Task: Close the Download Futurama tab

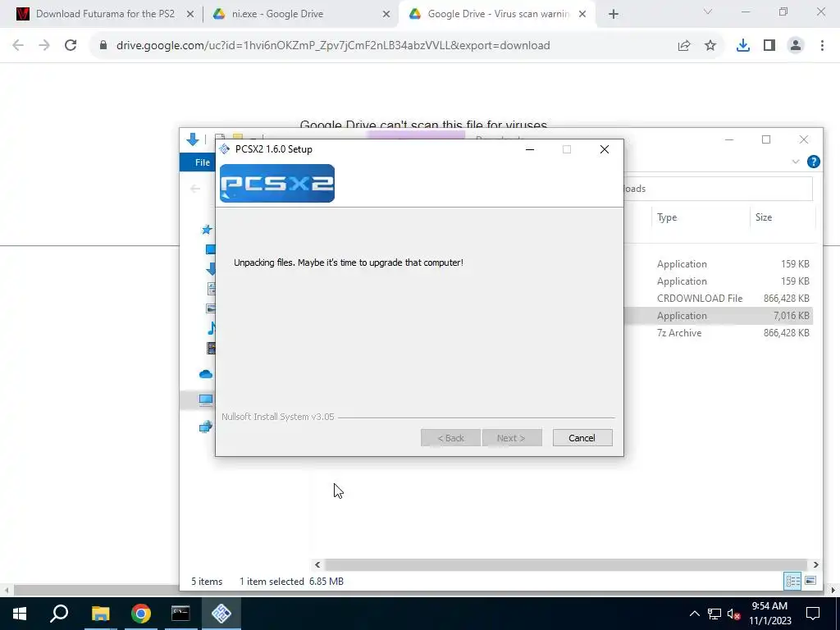Action: (190, 15)
